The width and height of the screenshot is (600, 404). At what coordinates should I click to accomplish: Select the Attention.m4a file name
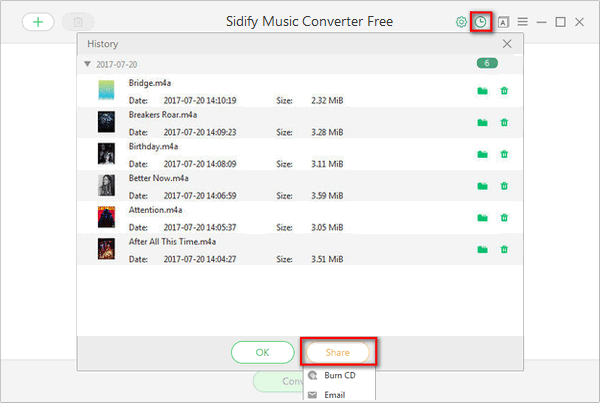tap(155, 210)
